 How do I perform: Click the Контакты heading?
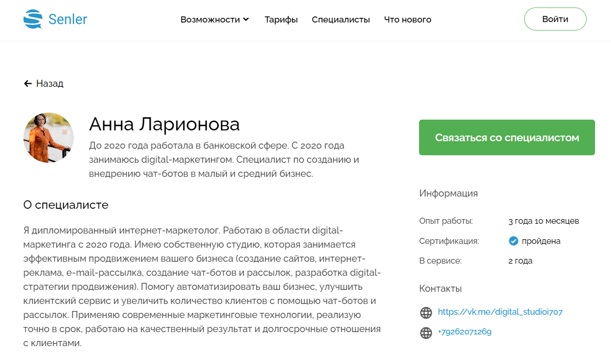441,288
